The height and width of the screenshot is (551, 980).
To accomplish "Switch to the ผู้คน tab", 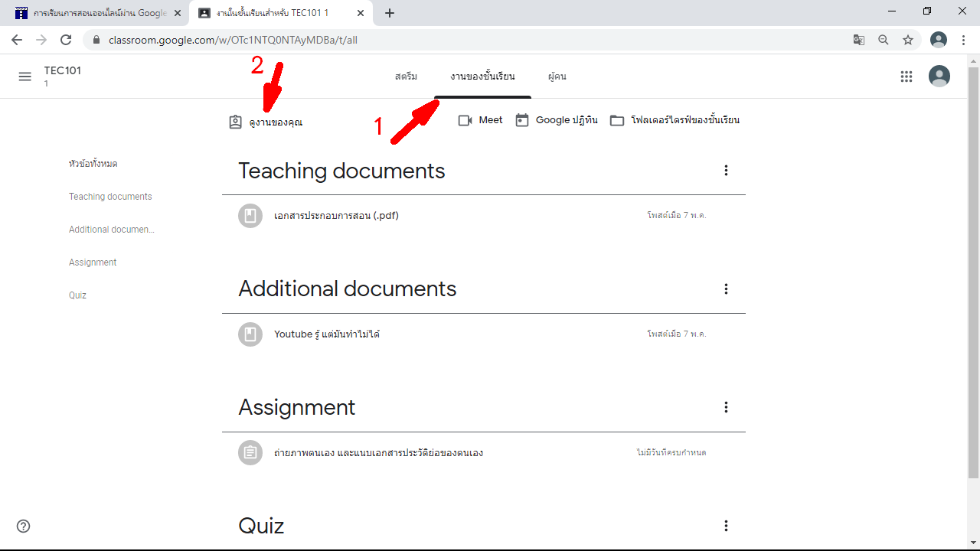I will tap(557, 77).
